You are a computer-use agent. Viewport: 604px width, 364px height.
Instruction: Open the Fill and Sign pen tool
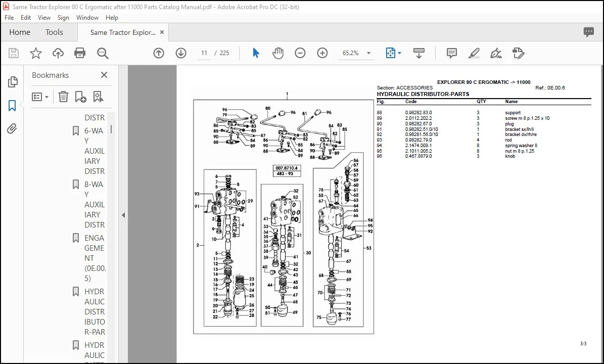point(496,53)
